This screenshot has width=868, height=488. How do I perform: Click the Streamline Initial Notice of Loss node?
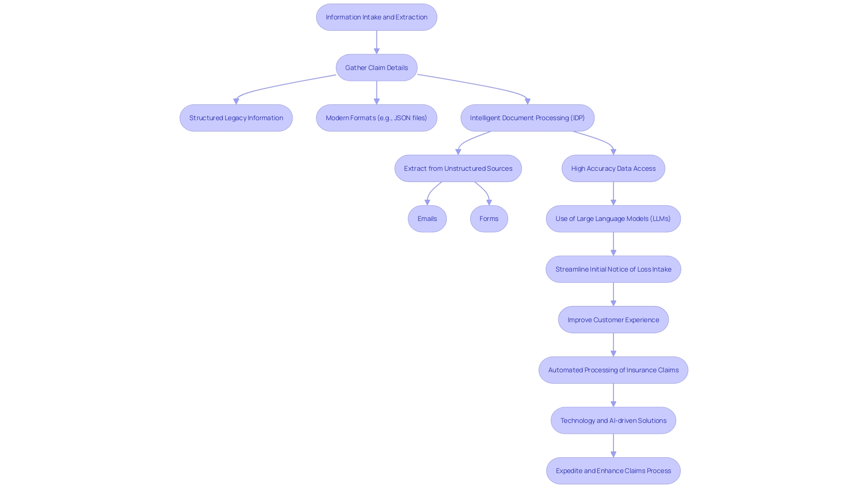click(x=613, y=269)
